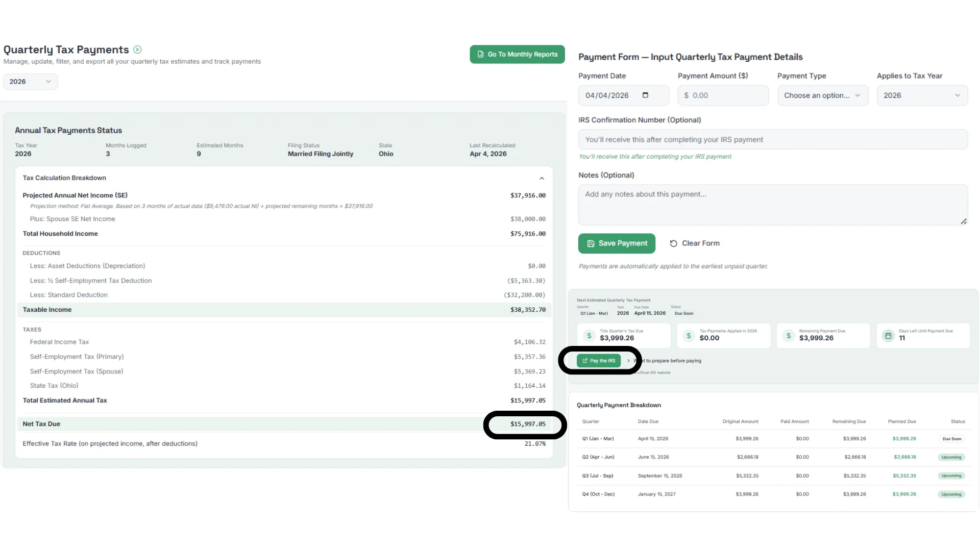Viewport: 980px width, 551px height.
Task: Click the State Tax (Ohio) amount $1,164.14
Action: coord(529,386)
